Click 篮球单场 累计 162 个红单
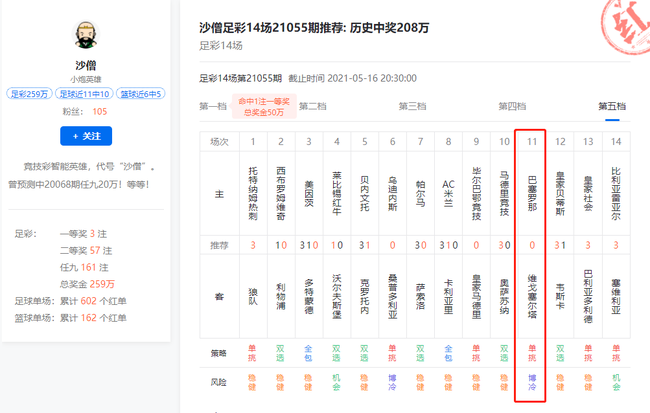Screen dimensions: 650x413 tap(70, 318)
